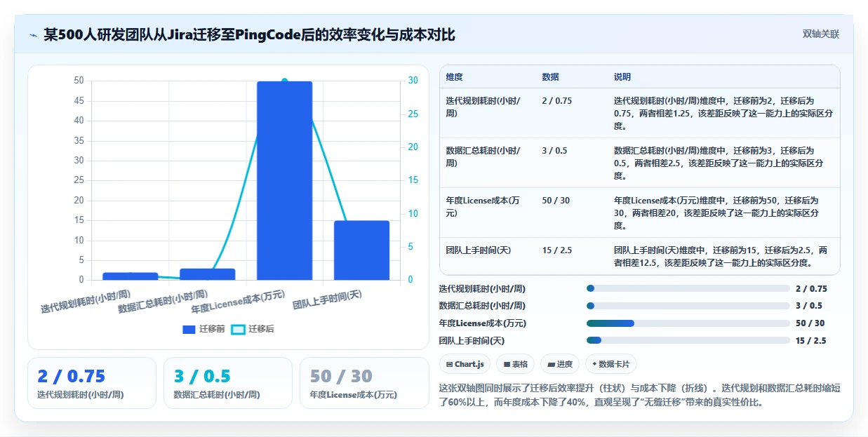Click the 迭代规划耗时 bar in chart
Image resolution: width=868 pixels, height=437 pixels.
tap(131, 276)
